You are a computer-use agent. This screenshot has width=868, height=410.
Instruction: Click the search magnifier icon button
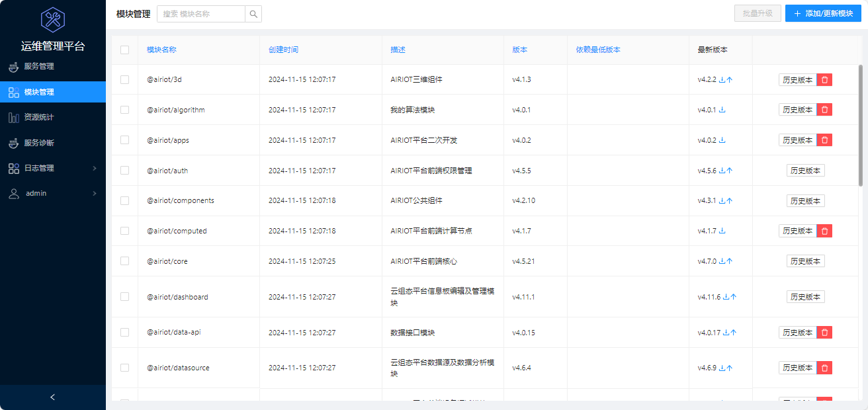pos(253,14)
